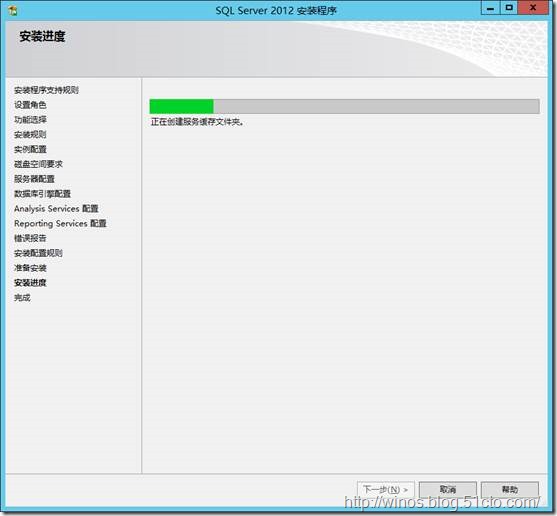Select the 安装配置规则 step

point(38,253)
